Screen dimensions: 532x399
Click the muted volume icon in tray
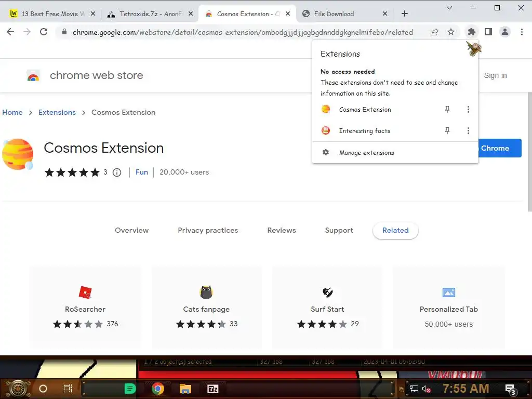pos(426,389)
